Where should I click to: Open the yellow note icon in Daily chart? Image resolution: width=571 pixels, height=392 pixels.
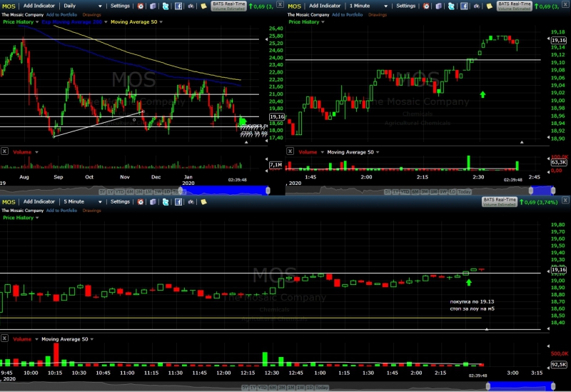[203, 6]
